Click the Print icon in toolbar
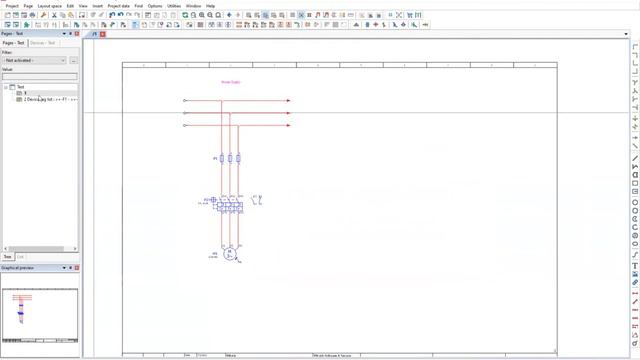The height and width of the screenshot is (360, 640). click(32, 15)
